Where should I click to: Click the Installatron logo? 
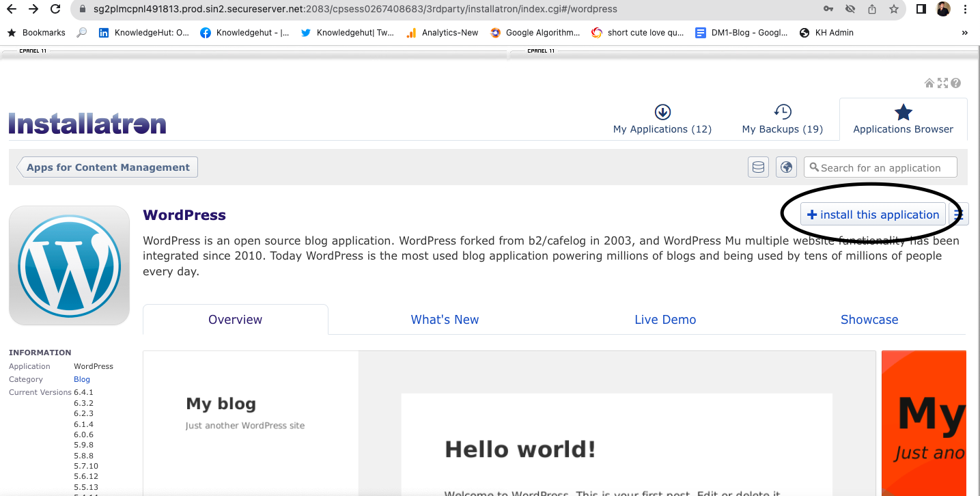tap(87, 124)
